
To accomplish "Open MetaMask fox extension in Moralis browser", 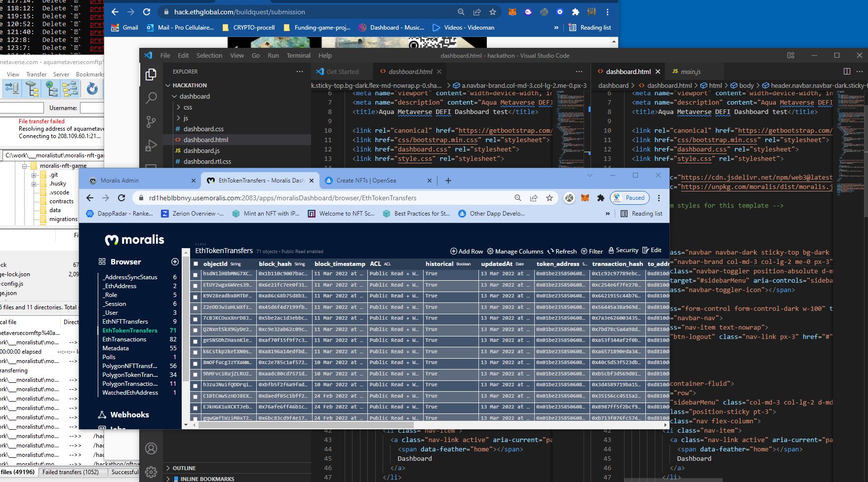I will 585,198.
